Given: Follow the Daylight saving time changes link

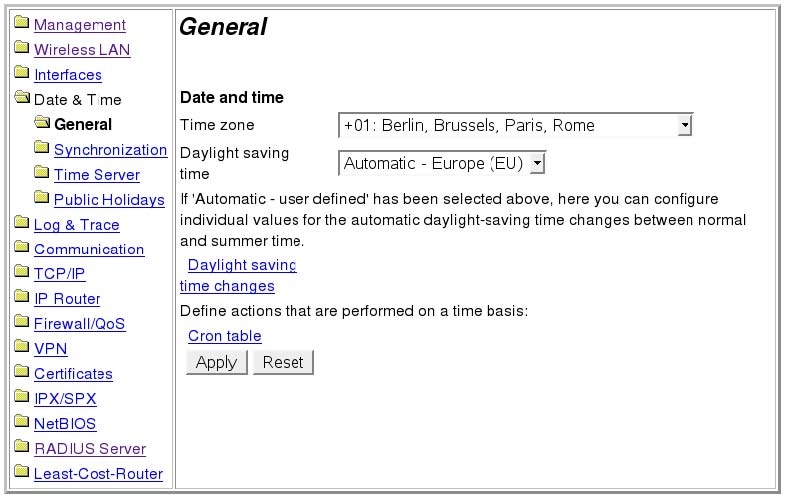Looking at the screenshot, I should tap(238, 275).
